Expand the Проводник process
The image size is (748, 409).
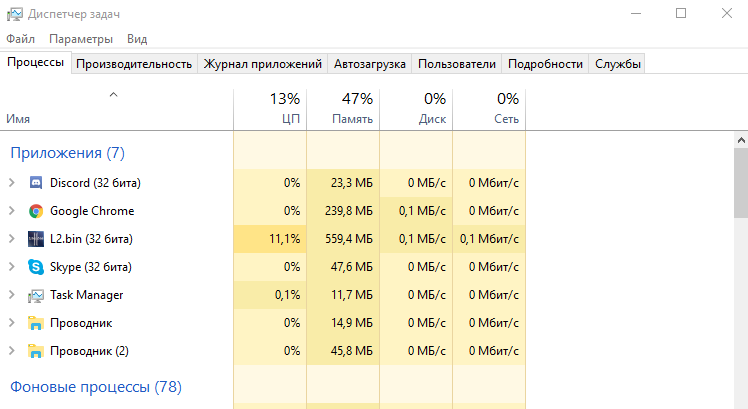(12, 323)
